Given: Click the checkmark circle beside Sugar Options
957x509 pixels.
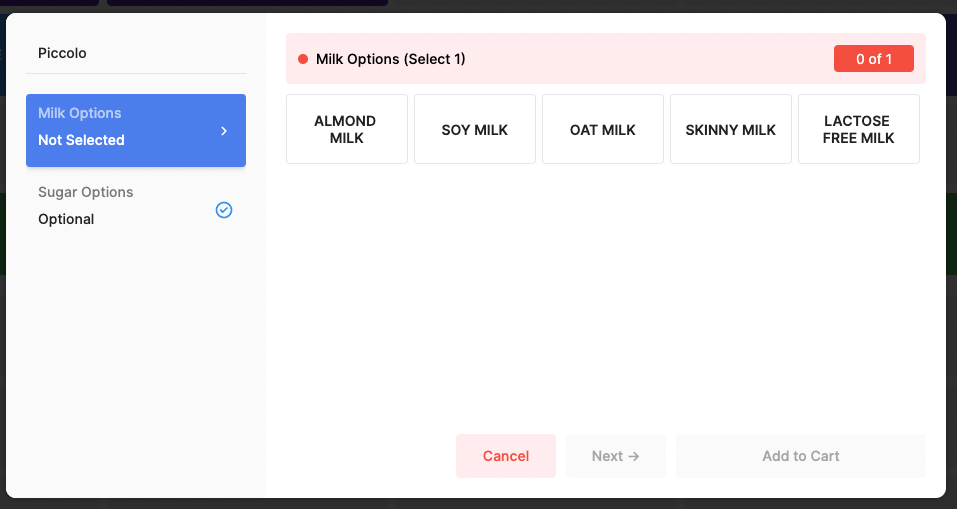Looking at the screenshot, I should 224,210.
